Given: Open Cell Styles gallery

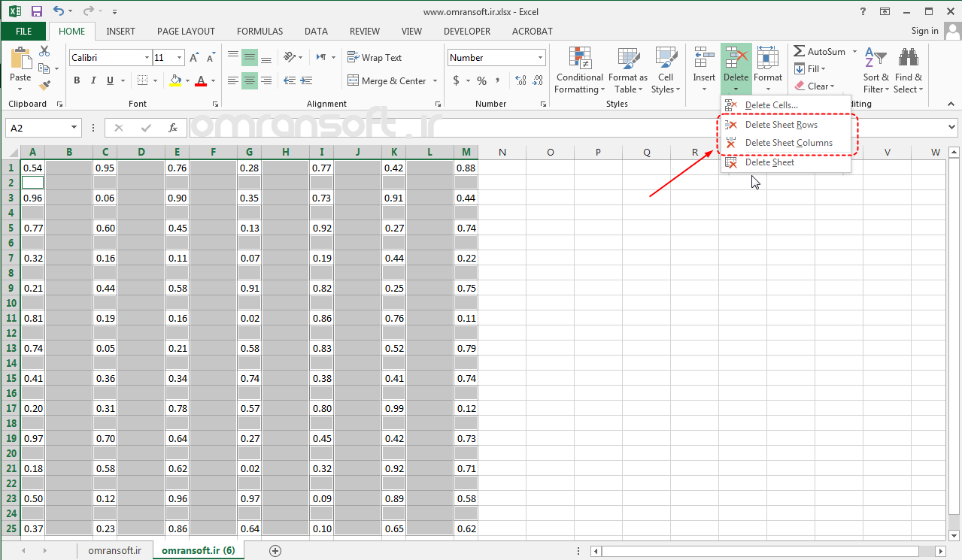Looking at the screenshot, I should pyautogui.click(x=666, y=71).
